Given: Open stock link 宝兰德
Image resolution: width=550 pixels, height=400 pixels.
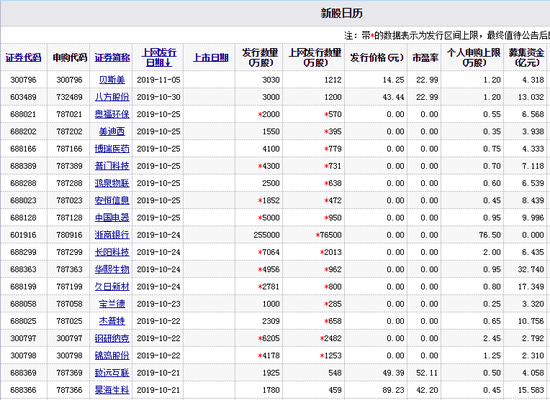Looking at the screenshot, I should click(x=112, y=304).
